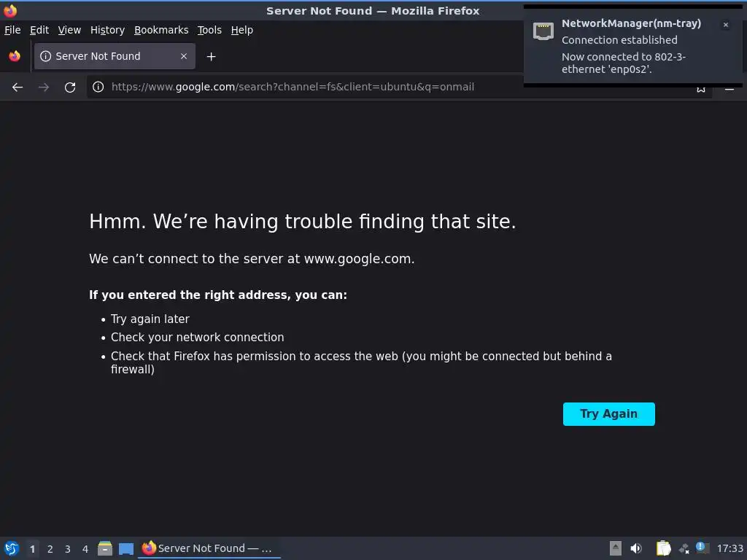Open the History menu
Screen dimensions: 747x560
pos(108,30)
